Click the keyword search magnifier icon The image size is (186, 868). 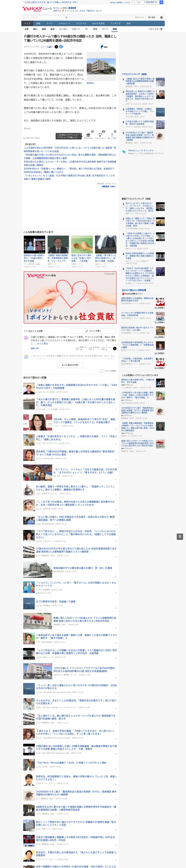click(x=66, y=17)
